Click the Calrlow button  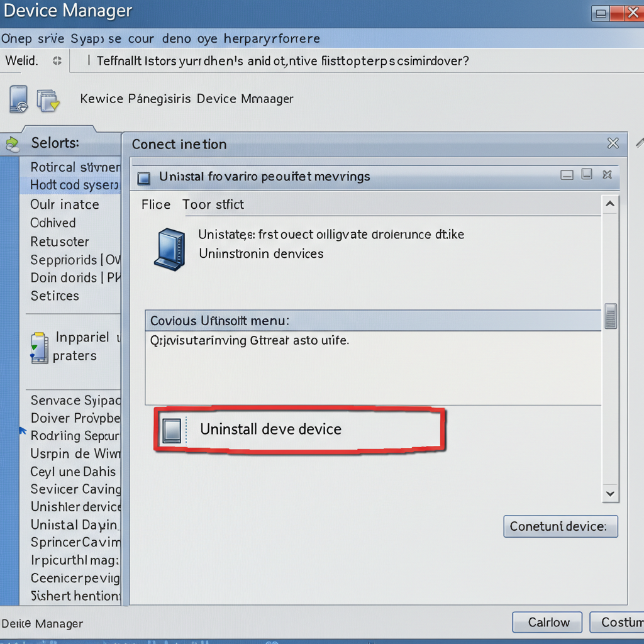547,622
